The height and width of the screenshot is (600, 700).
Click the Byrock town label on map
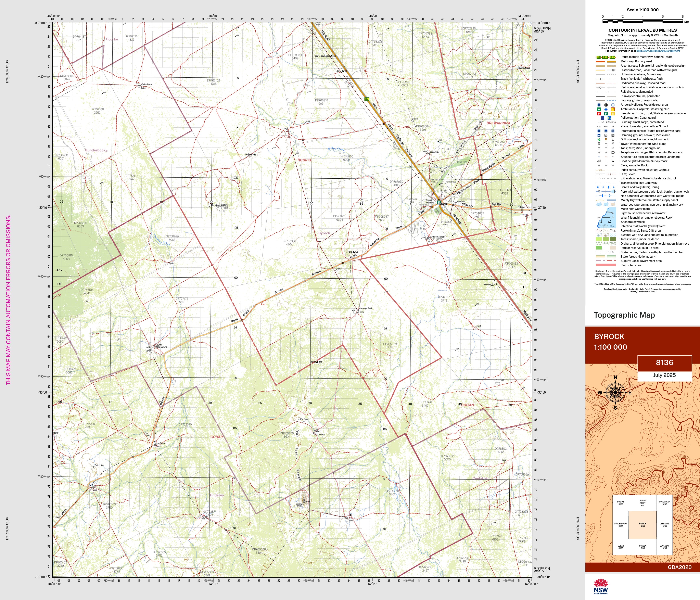442,204
